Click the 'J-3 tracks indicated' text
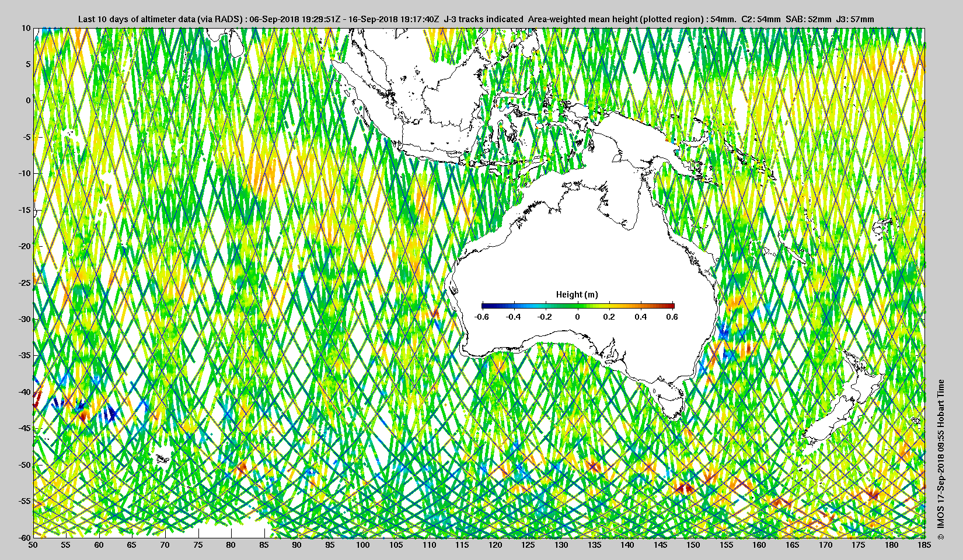Image resolution: width=963 pixels, height=560 pixels. 483,19
